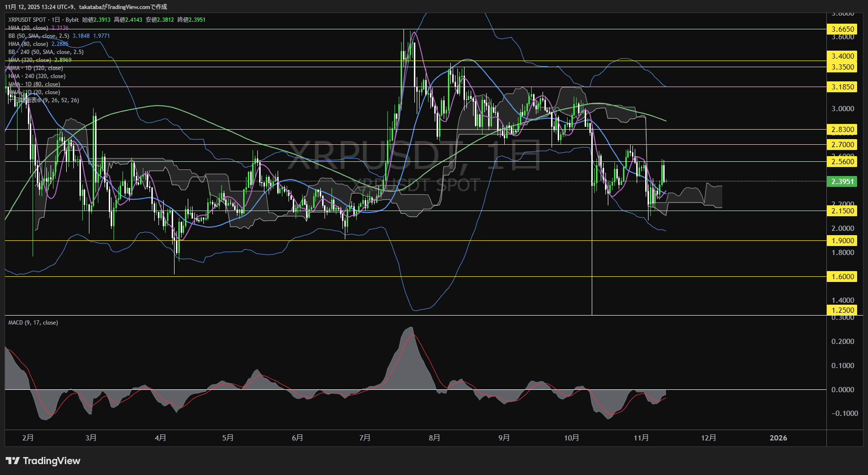
Task: Click the 1.9000 yellow price label
Action: (x=842, y=241)
